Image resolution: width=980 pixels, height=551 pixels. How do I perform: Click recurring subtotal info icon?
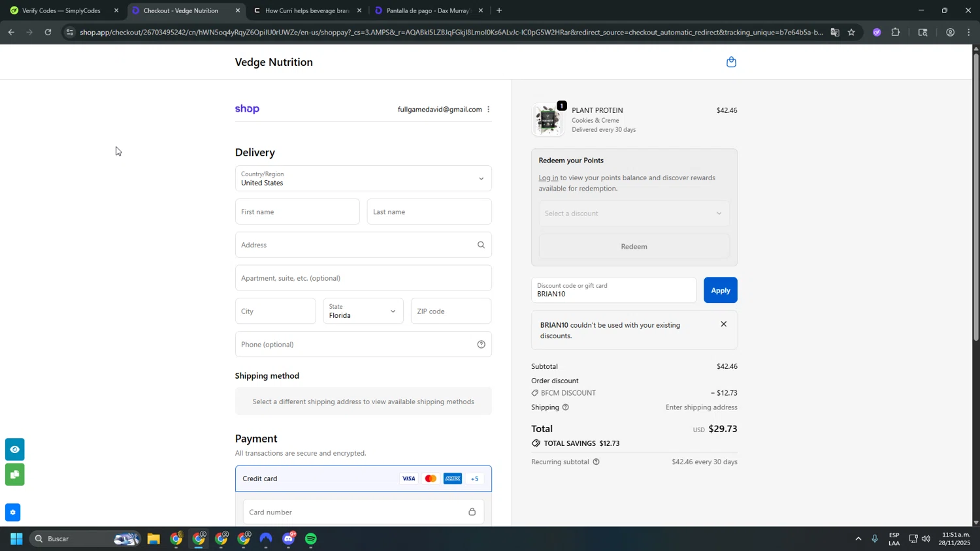pos(596,462)
